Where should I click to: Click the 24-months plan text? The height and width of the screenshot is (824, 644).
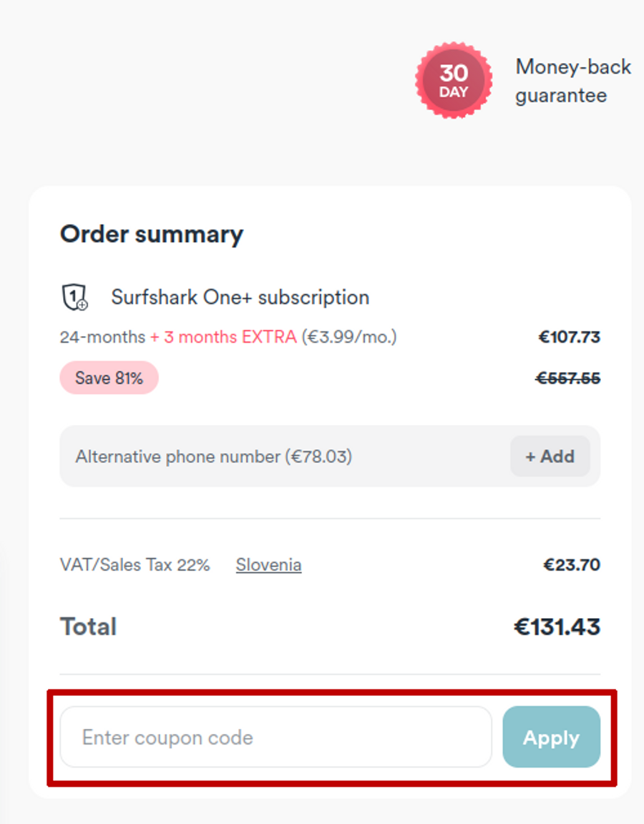coord(102,337)
